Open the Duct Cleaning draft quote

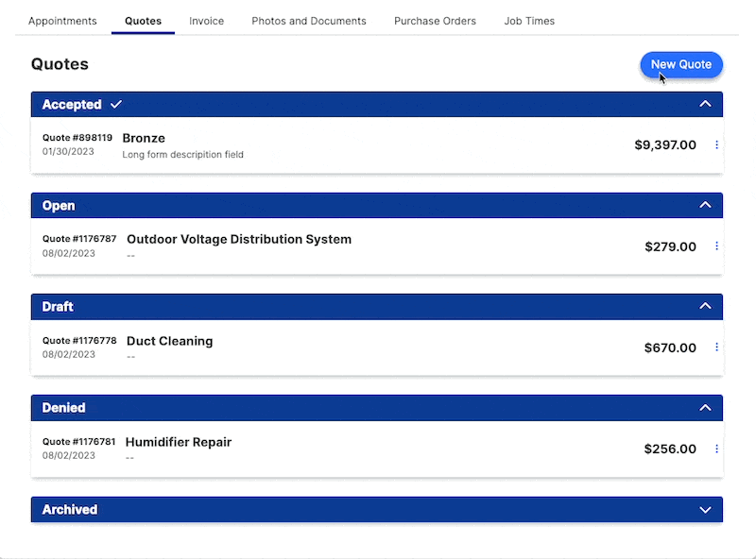(x=377, y=347)
